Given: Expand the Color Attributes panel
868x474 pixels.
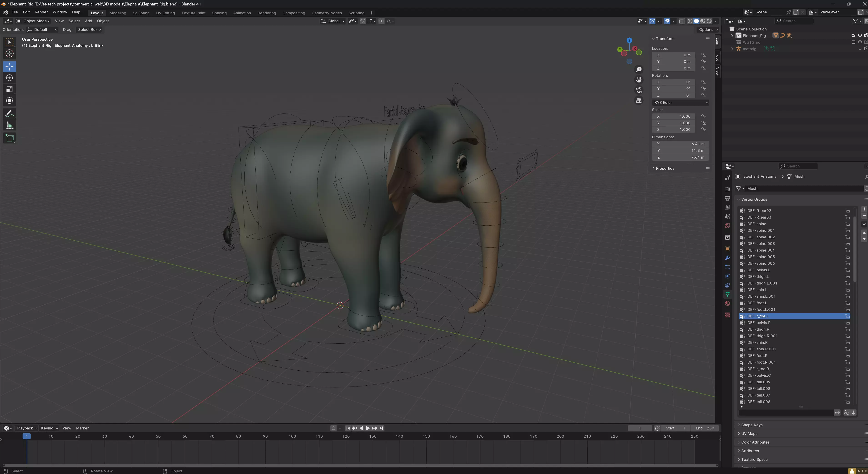Looking at the screenshot, I should click(755, 442).
